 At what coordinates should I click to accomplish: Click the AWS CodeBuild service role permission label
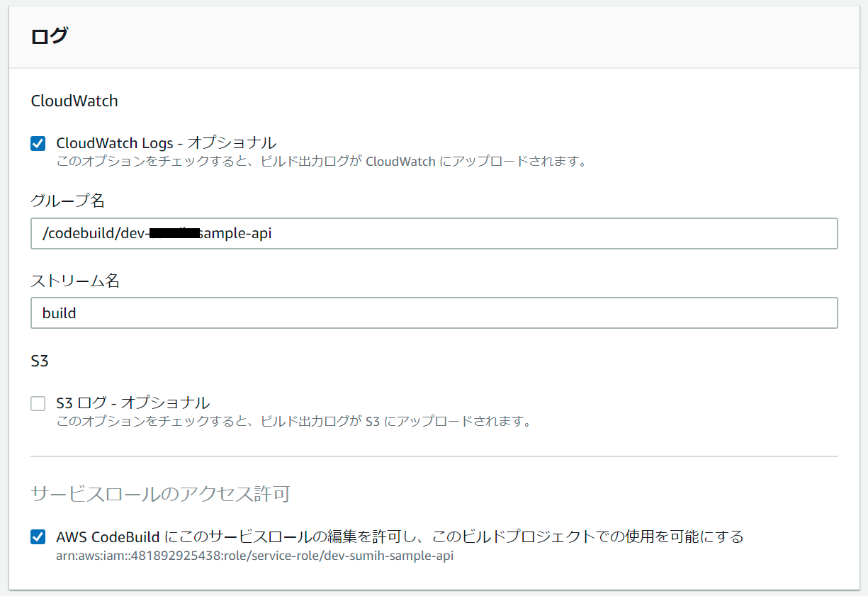pyautogui.click(x=400, y=536)
